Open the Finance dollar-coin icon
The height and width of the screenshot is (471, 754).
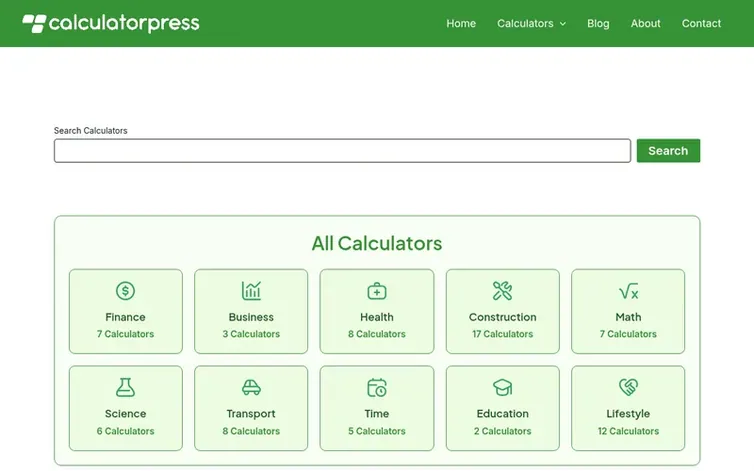[126, 291]
